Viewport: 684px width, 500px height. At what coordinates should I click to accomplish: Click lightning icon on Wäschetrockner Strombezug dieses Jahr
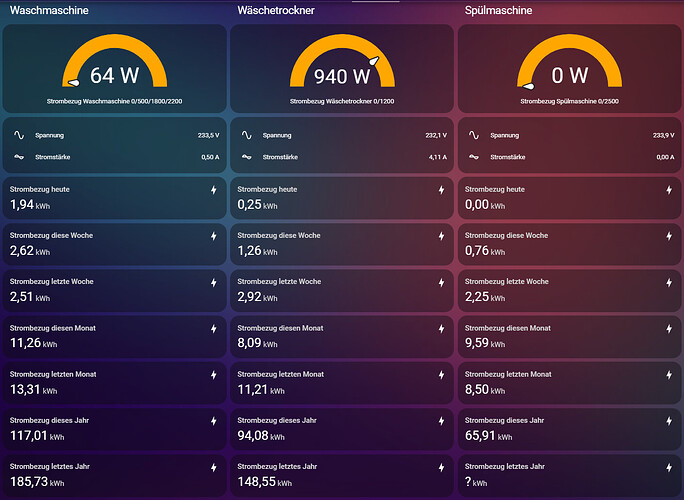[441, 421]
